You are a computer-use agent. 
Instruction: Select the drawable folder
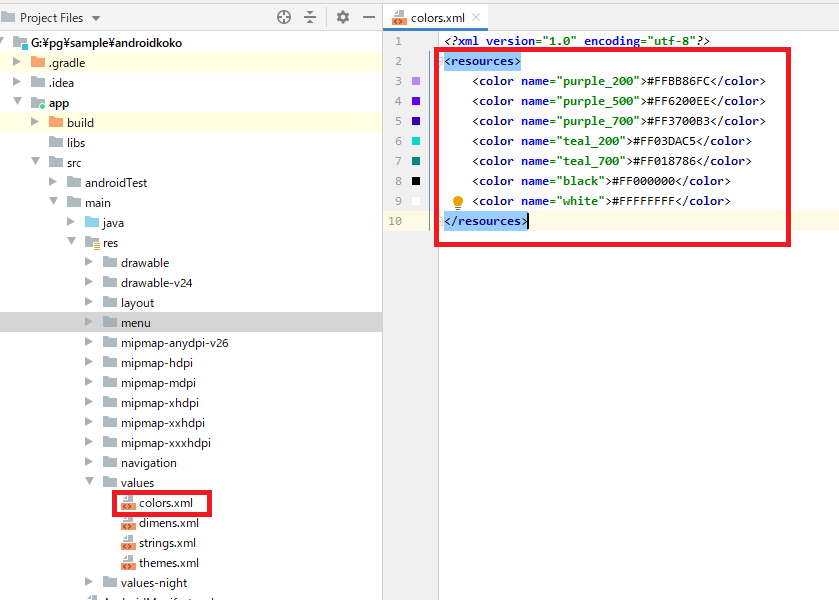click(144, 263)
